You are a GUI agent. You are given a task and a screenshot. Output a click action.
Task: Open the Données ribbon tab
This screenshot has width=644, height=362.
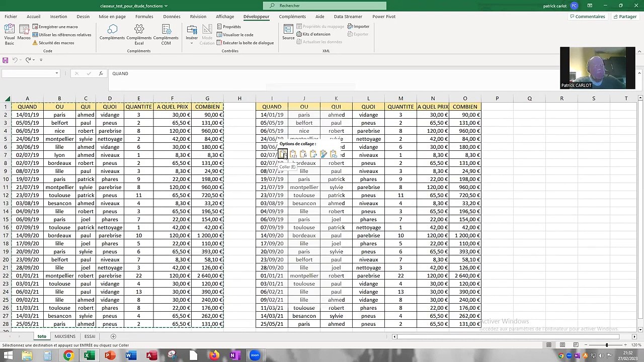[x=172, y=17]
